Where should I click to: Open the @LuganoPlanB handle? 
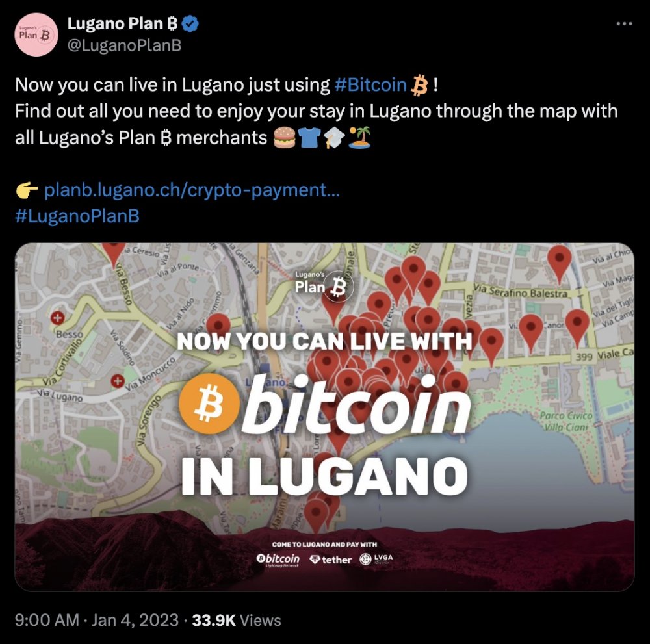click(x=124, y=45)
